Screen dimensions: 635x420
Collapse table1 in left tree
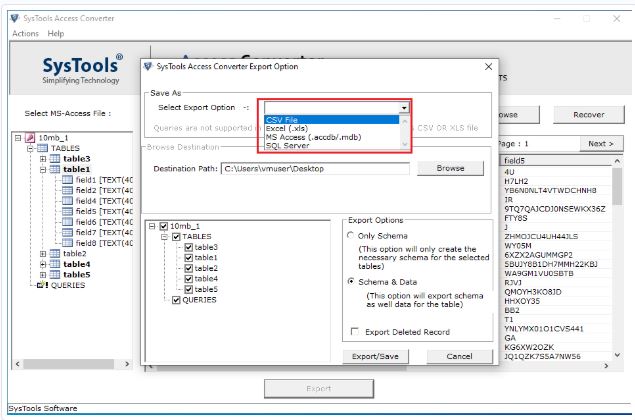coord(43,169)
